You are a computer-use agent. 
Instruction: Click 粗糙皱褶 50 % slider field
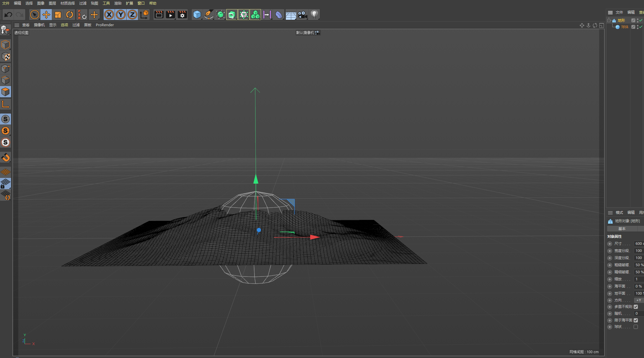pyautogui.click(x=639, y=265)
